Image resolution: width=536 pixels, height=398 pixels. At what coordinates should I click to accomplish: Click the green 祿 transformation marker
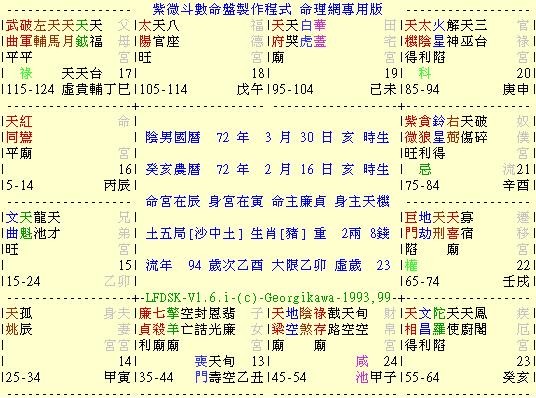pos(26,74)
